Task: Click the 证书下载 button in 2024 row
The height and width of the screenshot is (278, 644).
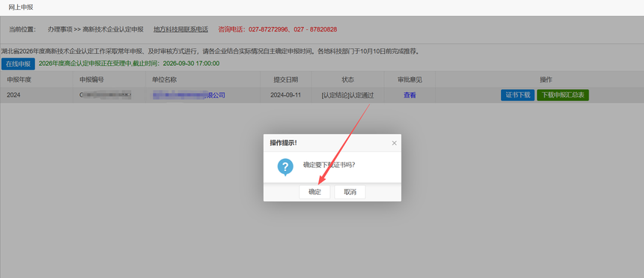Action: pyautogui.click(x=517, y=95)
